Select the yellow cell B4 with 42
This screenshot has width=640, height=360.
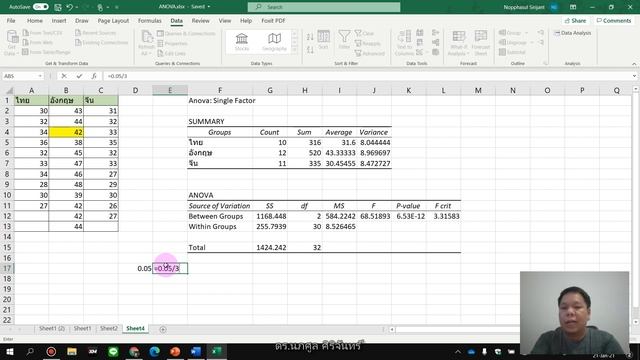66,132
